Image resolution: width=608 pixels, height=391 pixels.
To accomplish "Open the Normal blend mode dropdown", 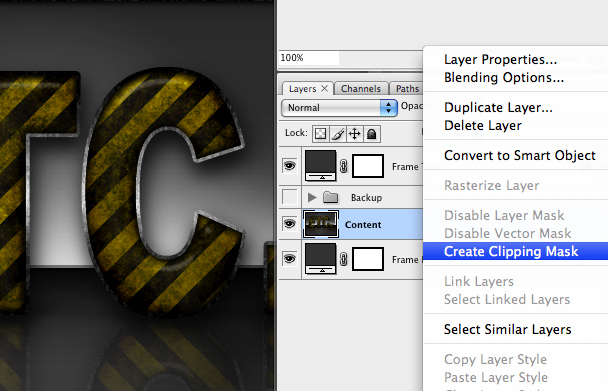I will [339, 107].
